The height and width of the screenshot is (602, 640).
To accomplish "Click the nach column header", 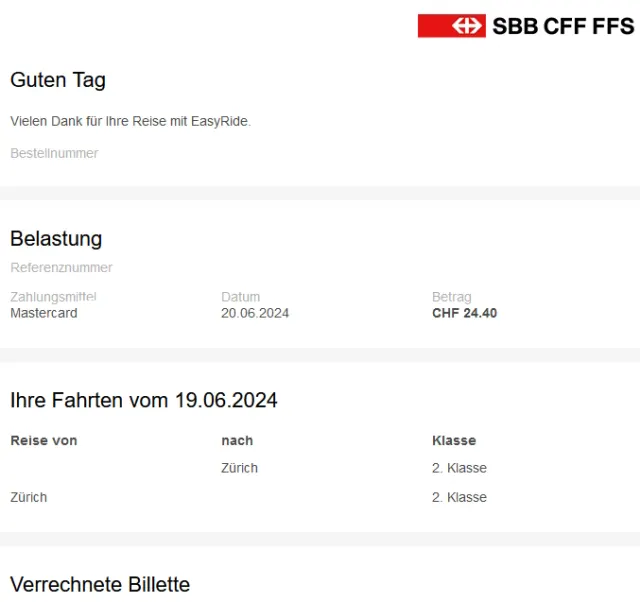I will click(x=237, y=440).
